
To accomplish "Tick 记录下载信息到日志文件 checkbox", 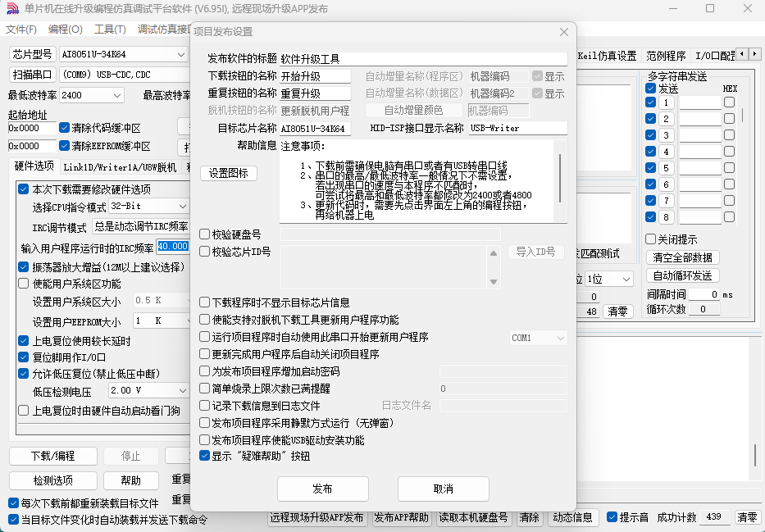I will [x=205, y=406].
